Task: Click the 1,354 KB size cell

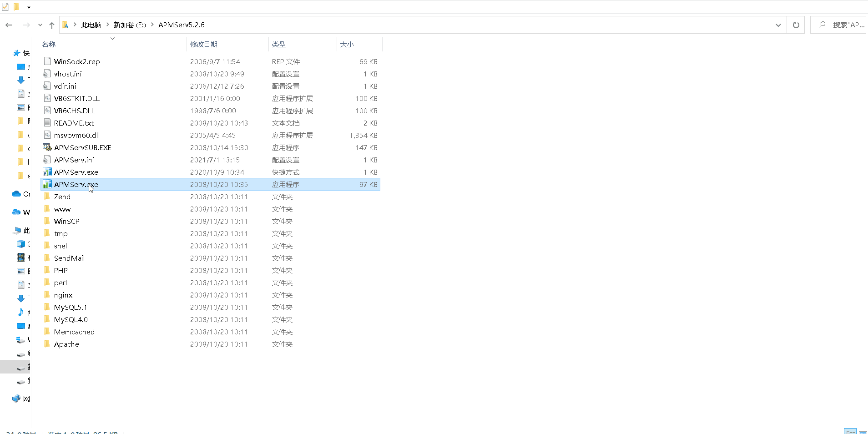Action: coord(363,135)
